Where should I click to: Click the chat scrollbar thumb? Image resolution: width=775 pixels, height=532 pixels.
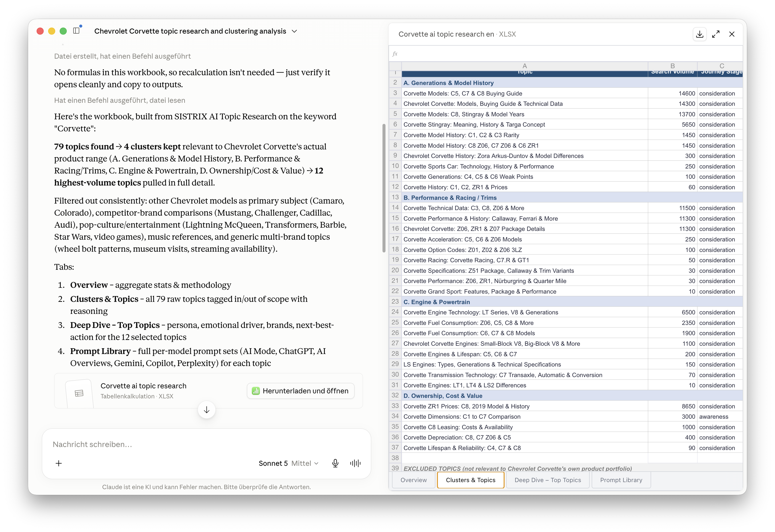(x=384, y=188)
